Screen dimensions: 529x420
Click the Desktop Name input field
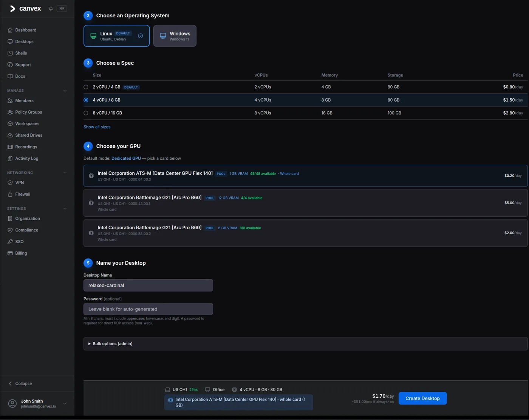(148, 286)
